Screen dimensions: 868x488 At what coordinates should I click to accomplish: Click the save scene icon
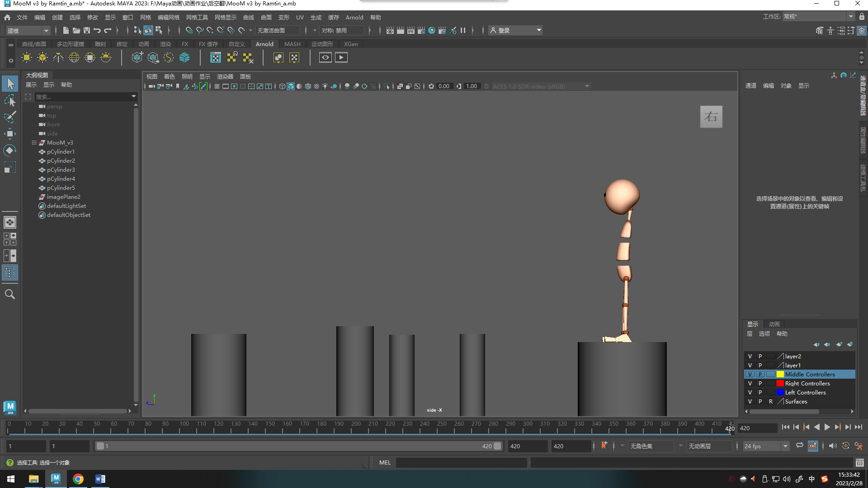(x=87, y=30)
